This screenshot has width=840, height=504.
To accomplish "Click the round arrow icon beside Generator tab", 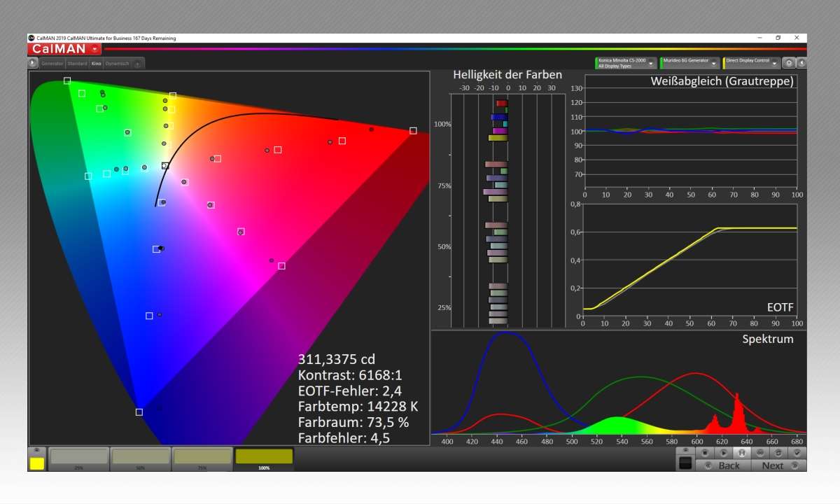I will click(x=32, y=63).
